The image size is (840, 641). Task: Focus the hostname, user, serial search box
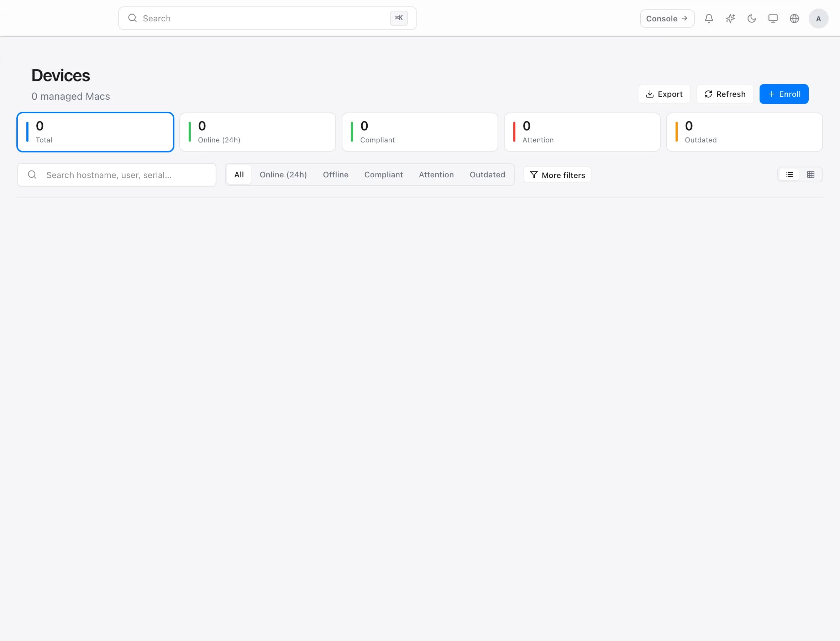tap(117, 175)
